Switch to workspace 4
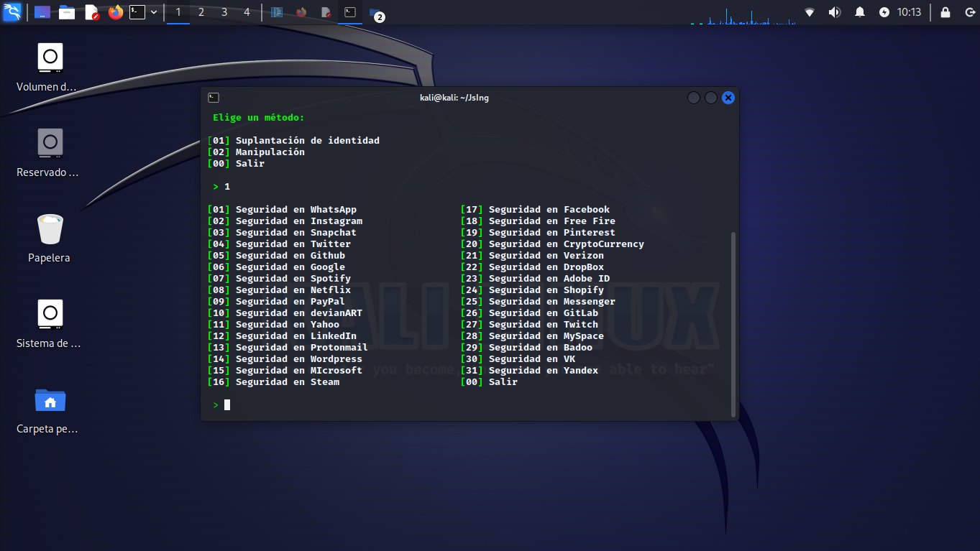The width and height of the screenshot is (980, 551). coord(247,12)
